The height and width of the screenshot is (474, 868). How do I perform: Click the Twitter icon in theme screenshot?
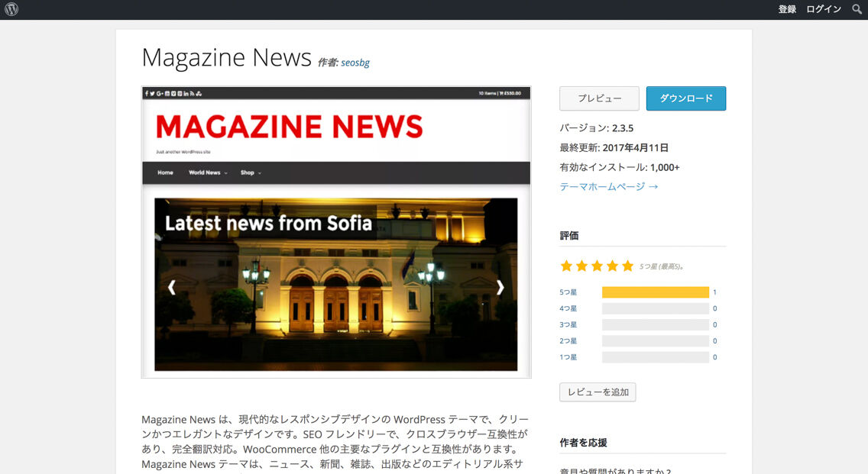pos(152,93)
